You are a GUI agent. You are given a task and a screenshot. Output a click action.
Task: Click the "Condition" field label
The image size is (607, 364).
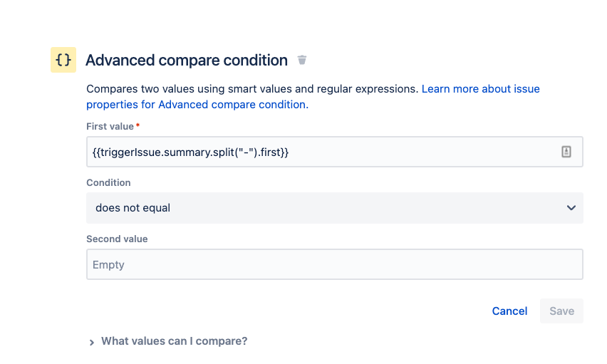coord(108,182)
